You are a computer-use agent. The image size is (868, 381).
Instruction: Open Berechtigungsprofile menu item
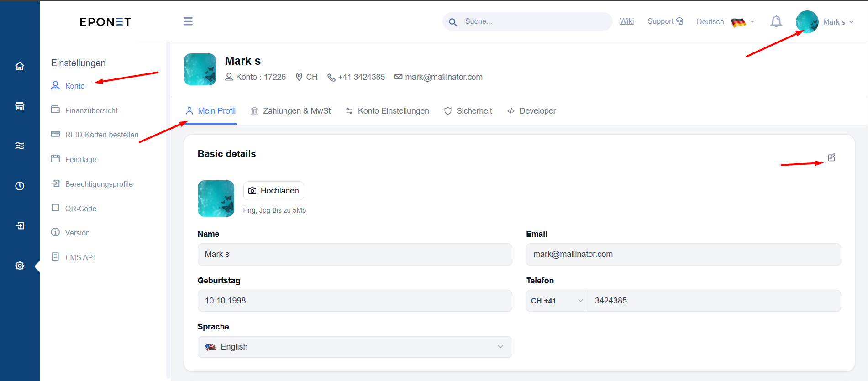tap(99, 184)
